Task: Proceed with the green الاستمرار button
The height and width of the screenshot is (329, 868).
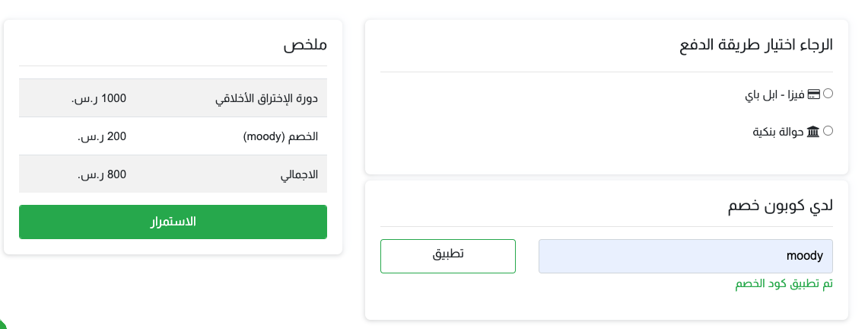Action: 173,222
